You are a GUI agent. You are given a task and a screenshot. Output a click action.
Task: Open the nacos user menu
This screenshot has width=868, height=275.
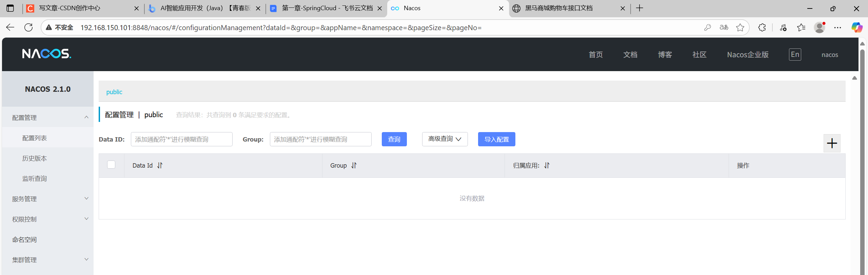click(x=830, y=55)
